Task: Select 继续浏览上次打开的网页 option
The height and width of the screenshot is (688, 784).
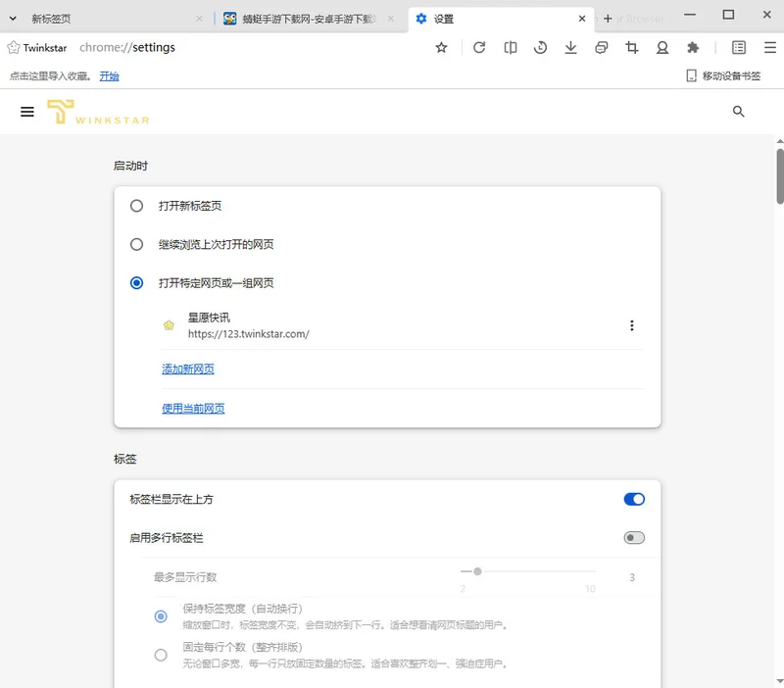Action: tap(136, 244)
